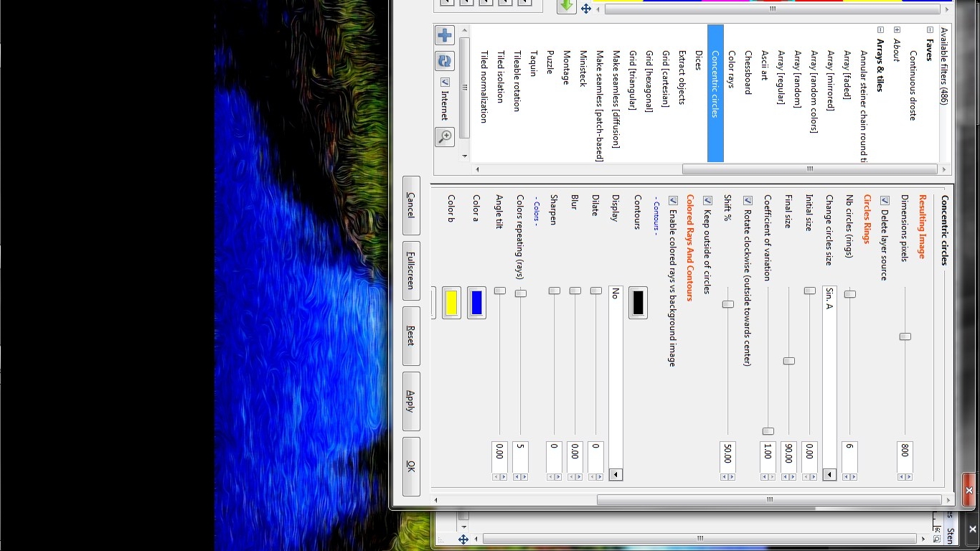Image resolution: width=980 pixels, height=551 pixels.
Task: Select the Grid [cartesian] filter
Action: point(666,79)
